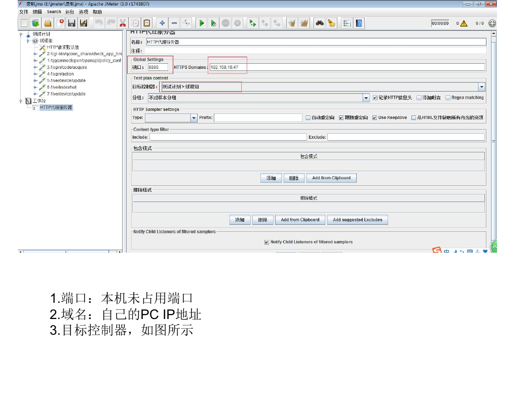Toggle Notify Child Listeners of filtered samplers
This screenshot has height=399, width=532.
(267, 242)
